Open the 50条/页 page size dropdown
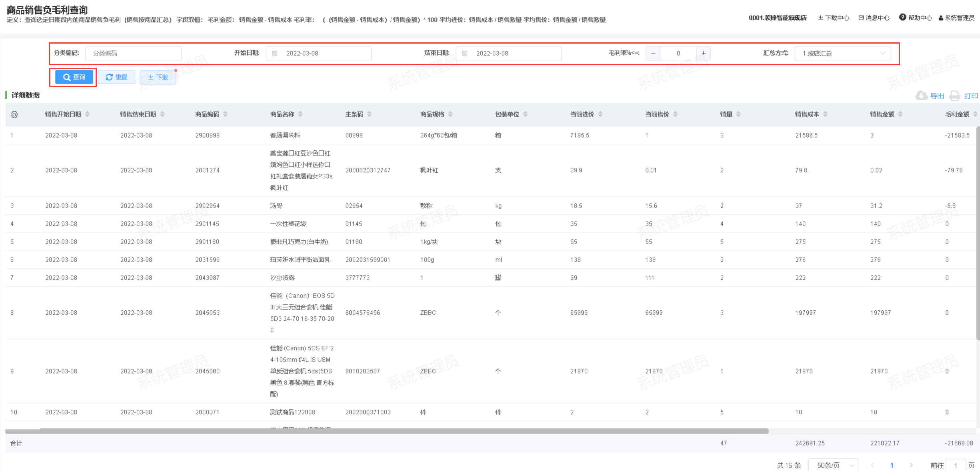 (833, 465)
